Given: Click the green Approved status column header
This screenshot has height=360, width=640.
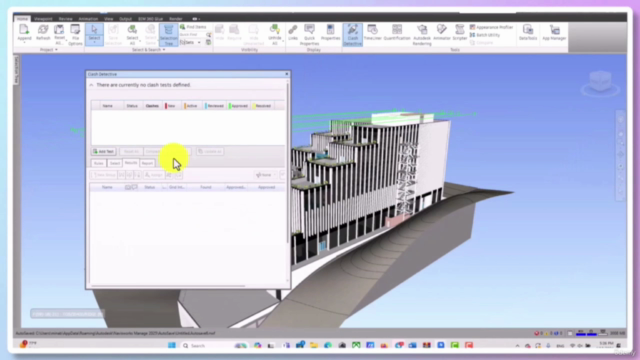Looking at the screenshot, I should (238, 106).
